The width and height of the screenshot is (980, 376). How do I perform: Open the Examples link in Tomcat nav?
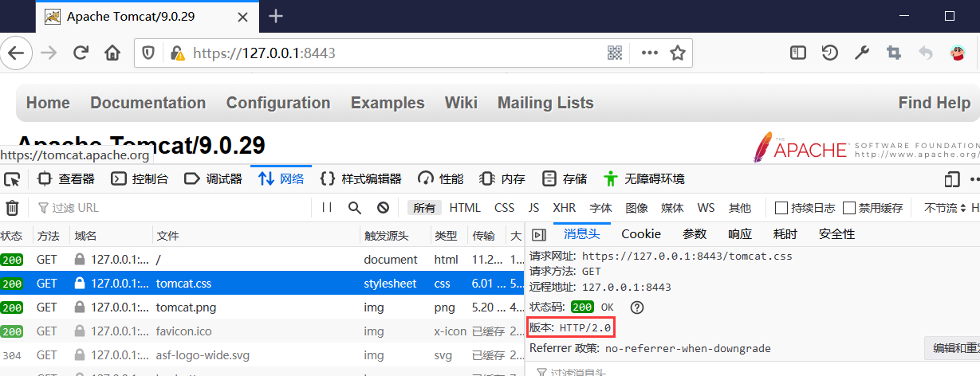click(388, 103)
